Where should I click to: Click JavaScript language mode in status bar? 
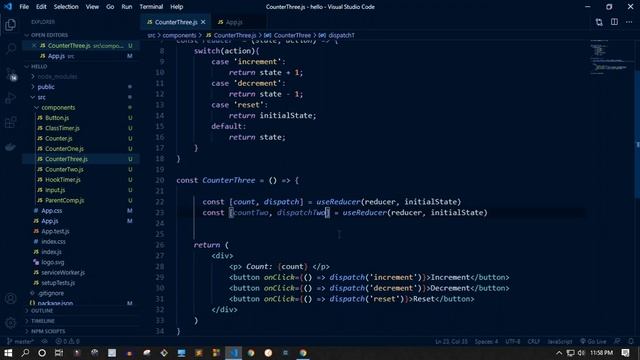pyautogui.click(x=559, y=341)
